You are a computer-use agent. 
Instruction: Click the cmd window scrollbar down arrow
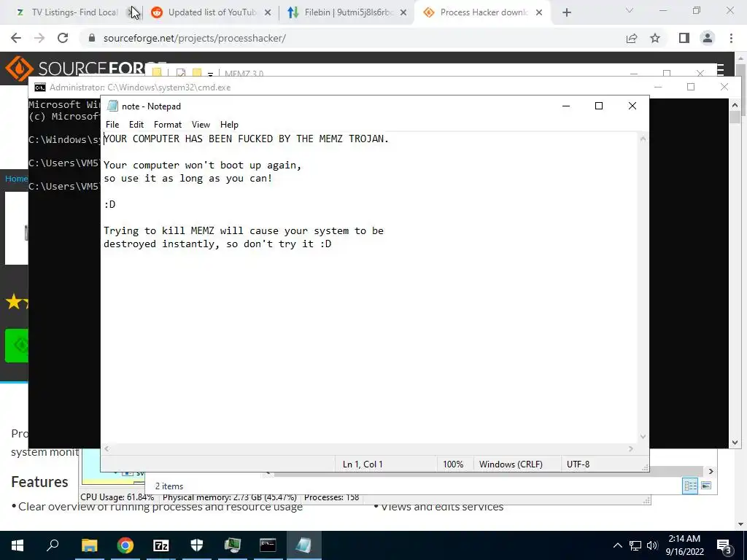point(735,443)
